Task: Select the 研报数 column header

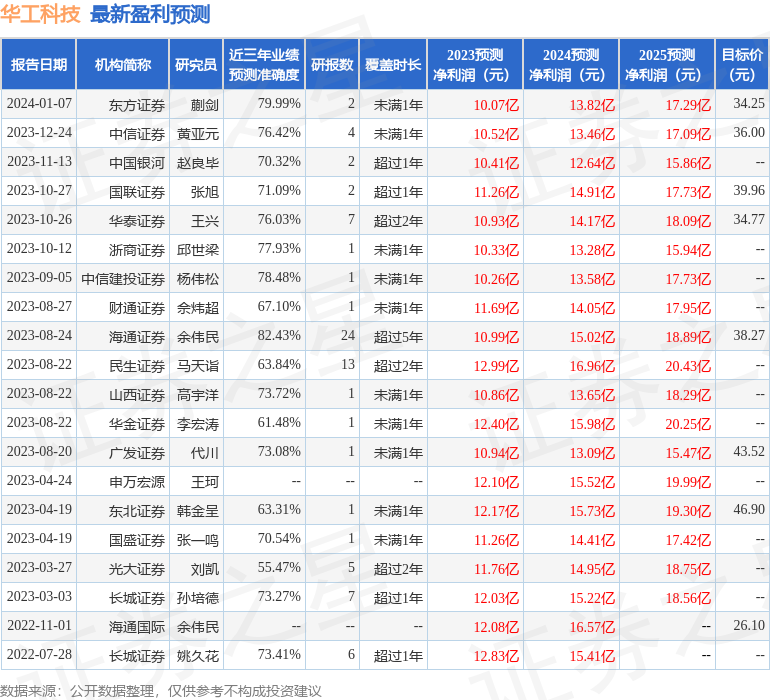Action: point(332,64)
